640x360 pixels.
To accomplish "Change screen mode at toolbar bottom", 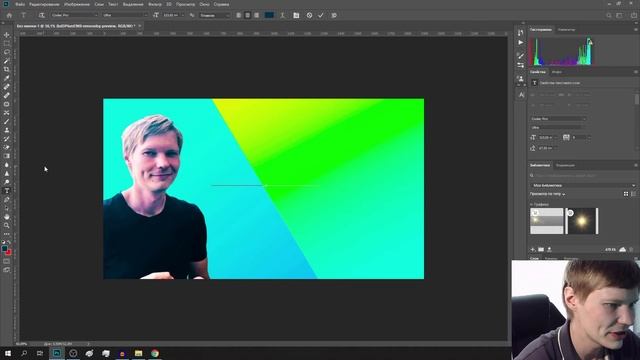I will [7, 270].
